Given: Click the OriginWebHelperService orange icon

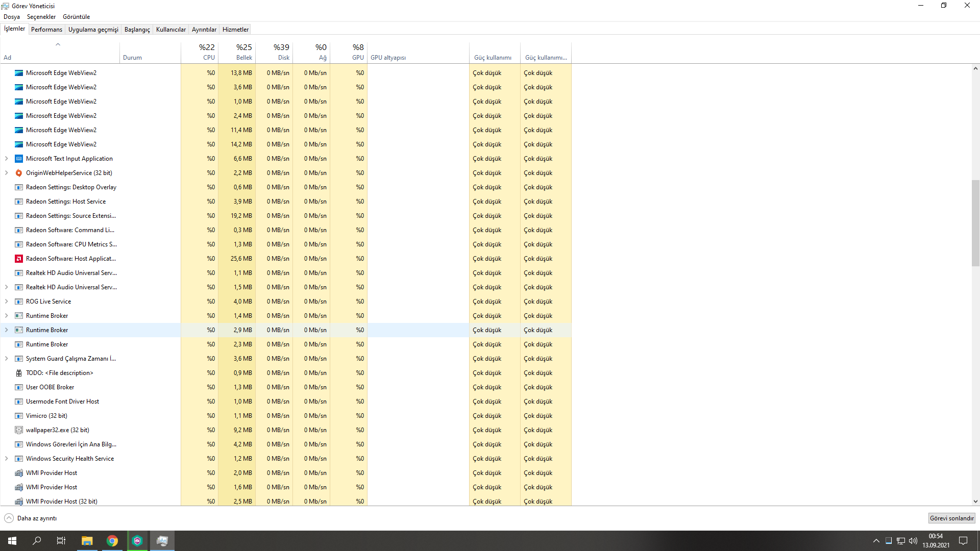Looking at the screenshot, I should point(19,173).
